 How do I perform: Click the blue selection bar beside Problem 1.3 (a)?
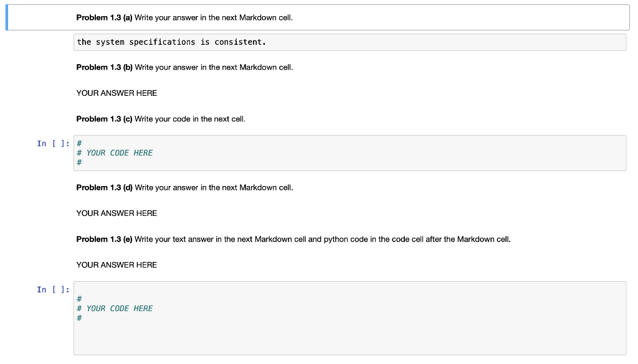(x=6, y=17)
